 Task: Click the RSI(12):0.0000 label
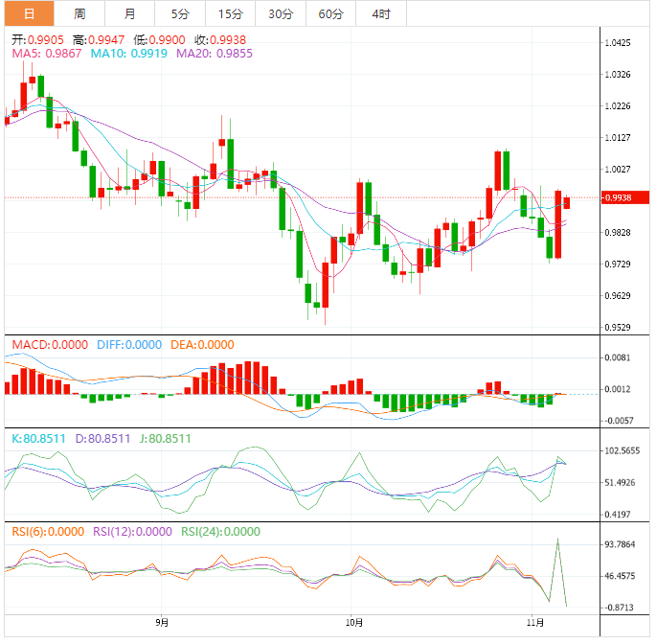[132, 532]
